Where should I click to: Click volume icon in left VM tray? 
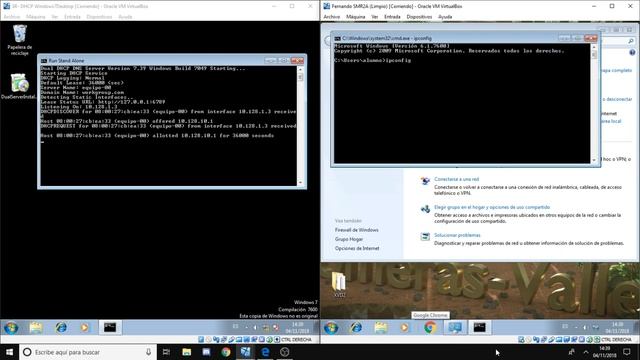(x=255, y=327)
